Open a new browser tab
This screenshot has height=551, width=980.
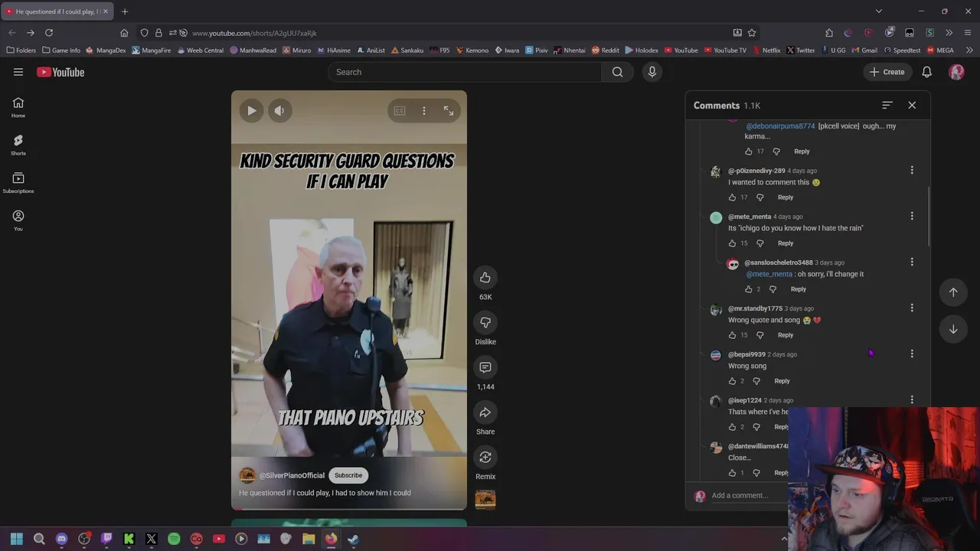click(125, 11)
